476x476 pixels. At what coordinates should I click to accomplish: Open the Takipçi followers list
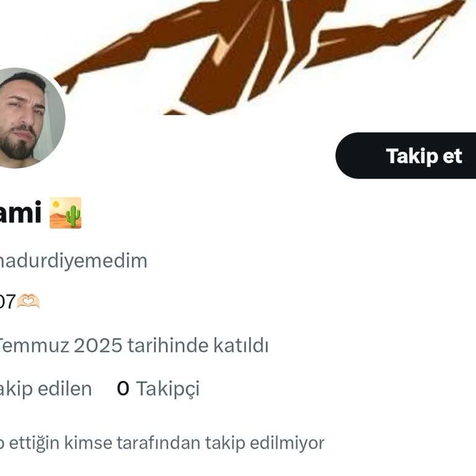pyautogui.click(x=159, y=389)
